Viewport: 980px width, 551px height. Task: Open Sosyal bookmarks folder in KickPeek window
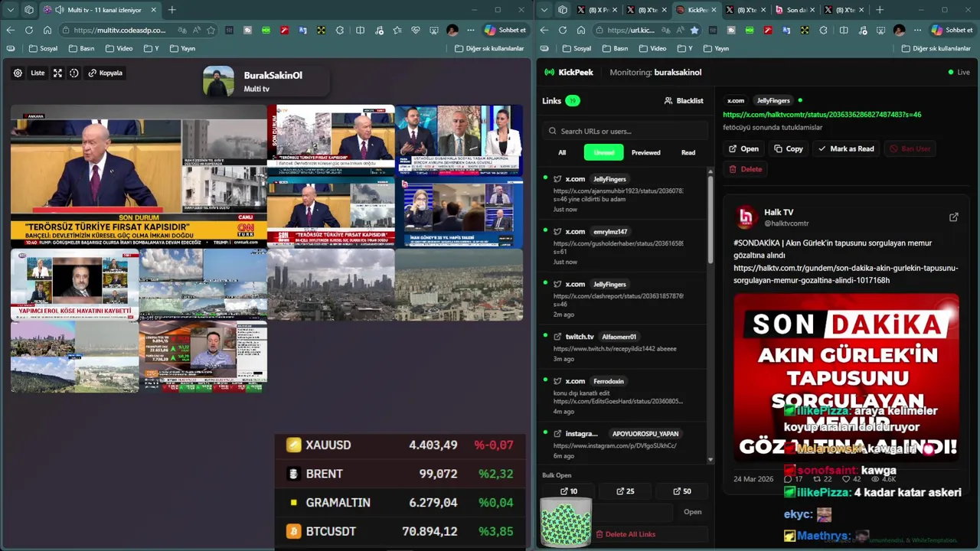coord(576,48)
